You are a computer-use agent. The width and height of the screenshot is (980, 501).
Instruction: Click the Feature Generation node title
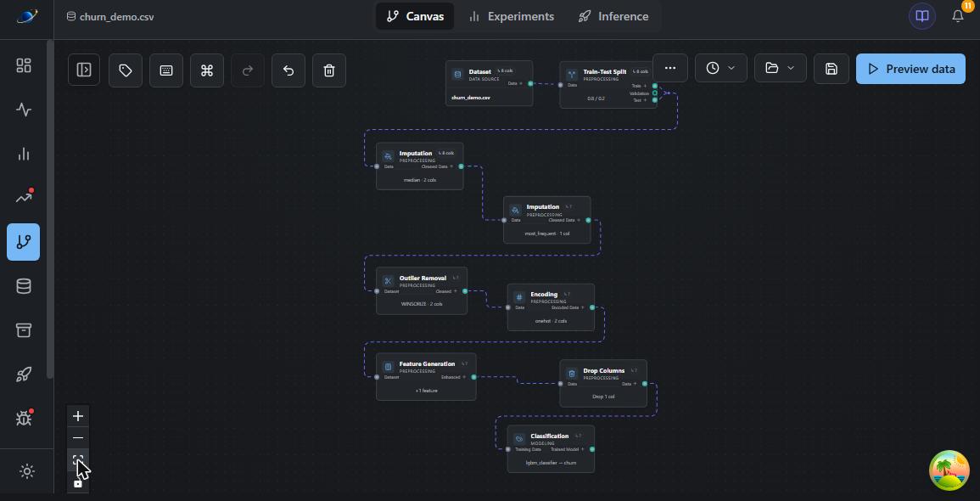427,364
